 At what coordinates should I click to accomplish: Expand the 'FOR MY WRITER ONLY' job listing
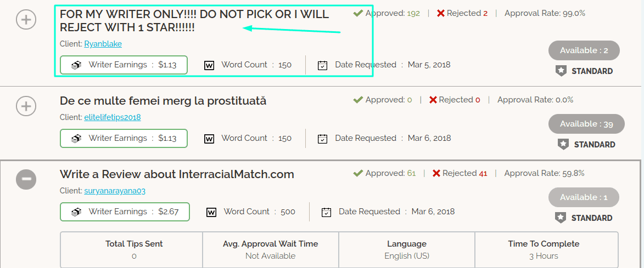tap(26, 19)
